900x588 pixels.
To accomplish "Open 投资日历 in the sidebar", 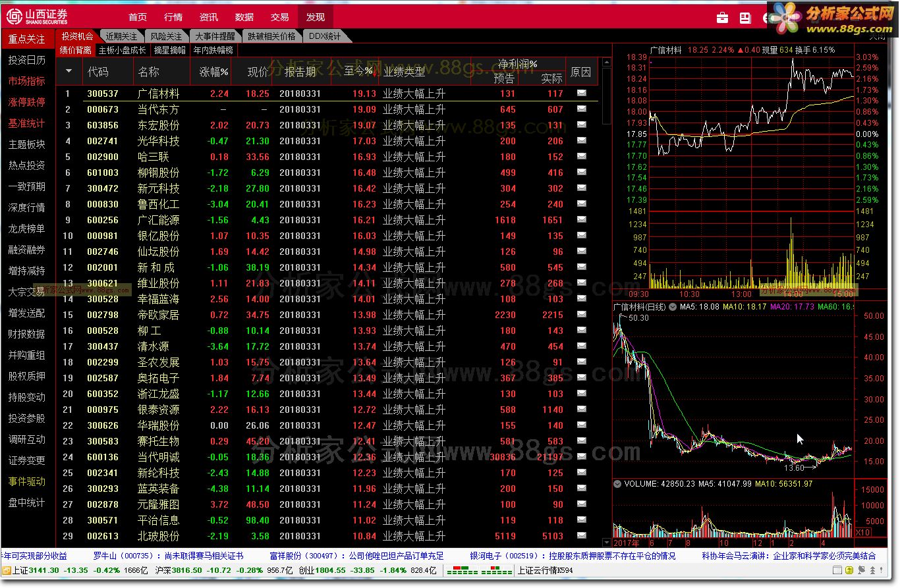I will click(x=27, y=61).
